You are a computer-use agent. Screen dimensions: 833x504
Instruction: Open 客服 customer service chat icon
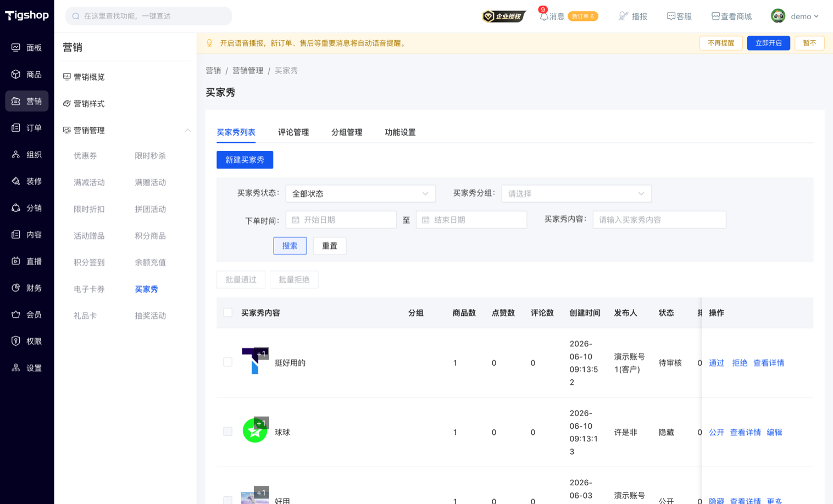671,16
